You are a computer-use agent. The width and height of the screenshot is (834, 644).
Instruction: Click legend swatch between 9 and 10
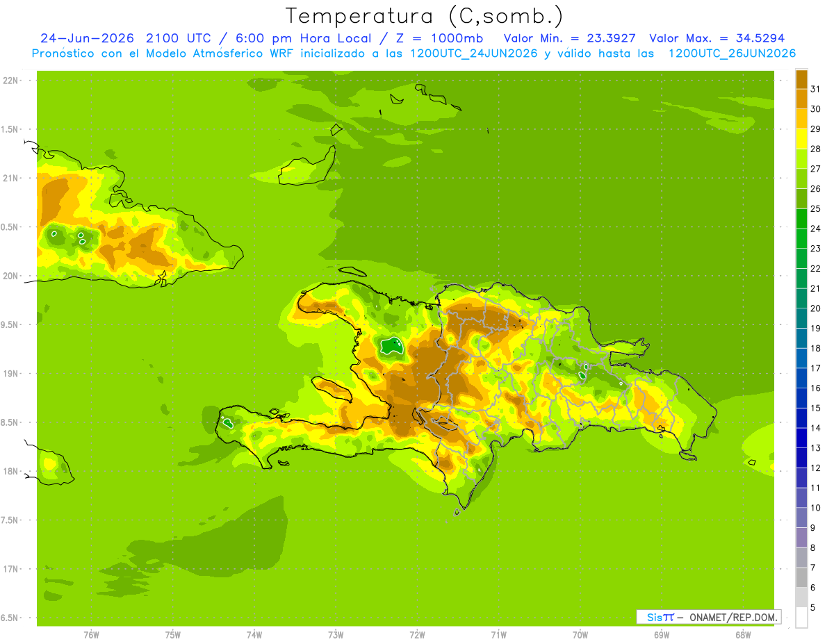(801, 518)
